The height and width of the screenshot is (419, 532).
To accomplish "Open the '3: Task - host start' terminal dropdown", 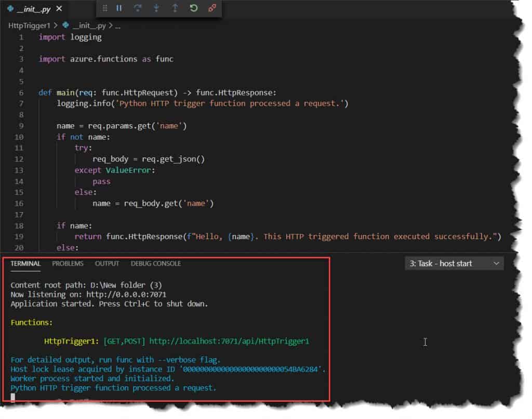I will [454, 264].
